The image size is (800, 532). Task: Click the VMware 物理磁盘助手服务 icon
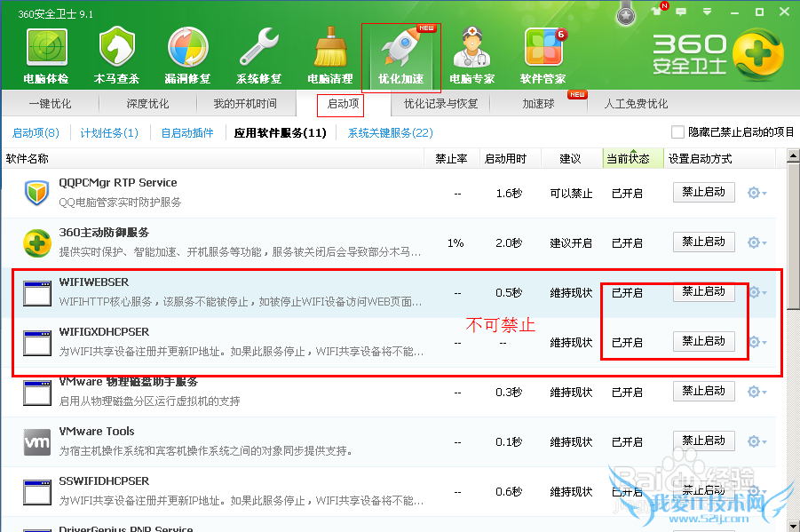pos(36,392)
